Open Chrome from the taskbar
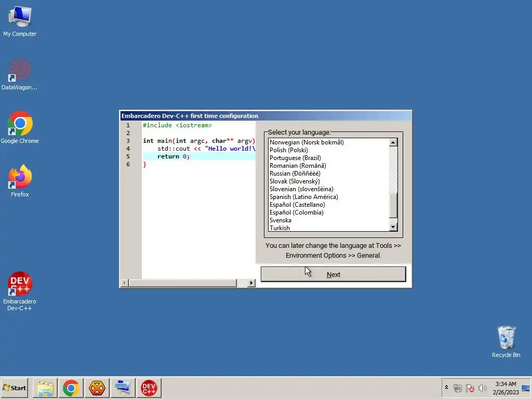Image resolution: width=532 pixels, height=399 pixels. tap(71, 388)
